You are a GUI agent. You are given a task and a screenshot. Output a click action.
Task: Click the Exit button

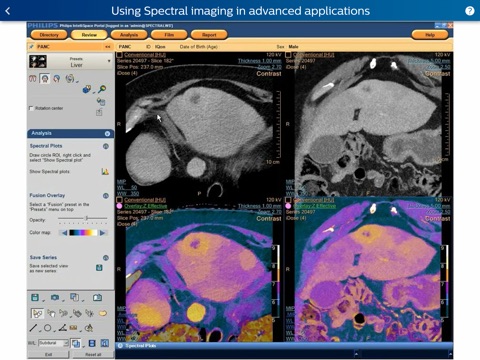pos(49,355)
